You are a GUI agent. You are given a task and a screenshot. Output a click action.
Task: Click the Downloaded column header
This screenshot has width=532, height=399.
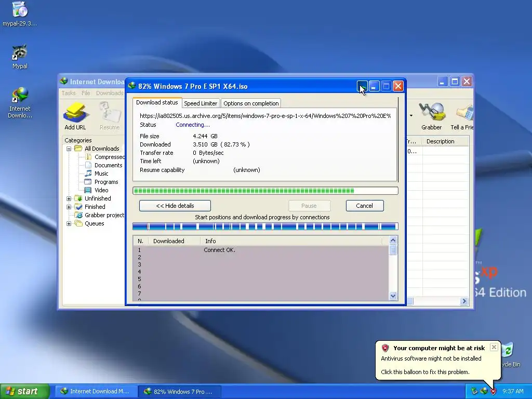pos(175,241)
